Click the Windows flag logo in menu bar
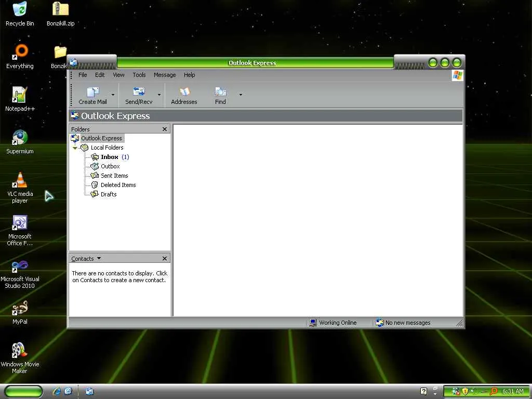Image resolution: width=532 pixels, height=399 pixels. [x=457, y=75]
